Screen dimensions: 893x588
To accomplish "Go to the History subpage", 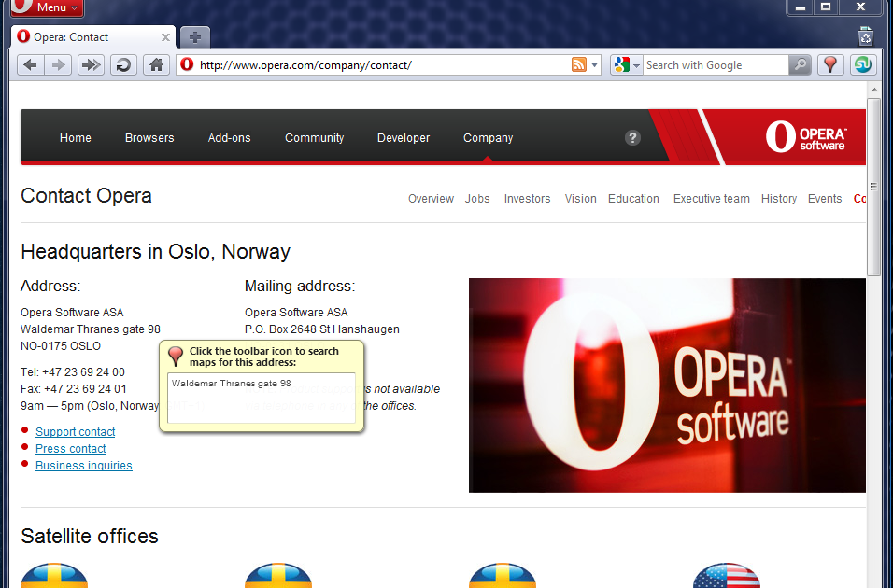I will click(778, 199).
